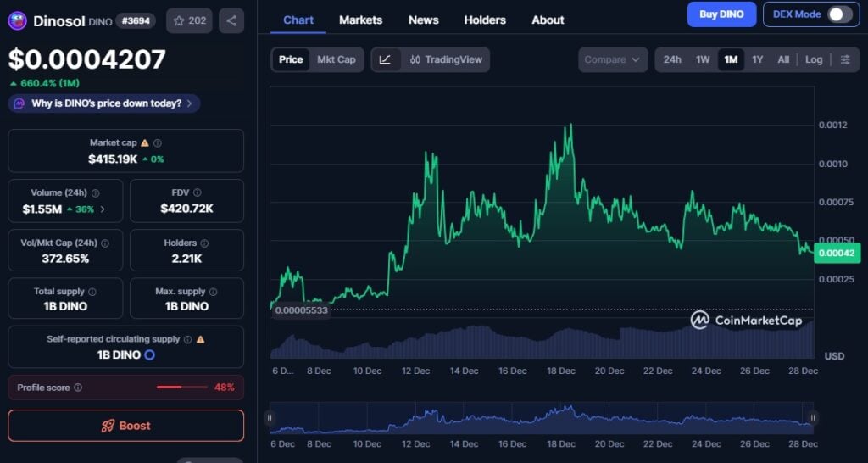
Task: Toggle Log scale on chart
Action: (814, 59)
